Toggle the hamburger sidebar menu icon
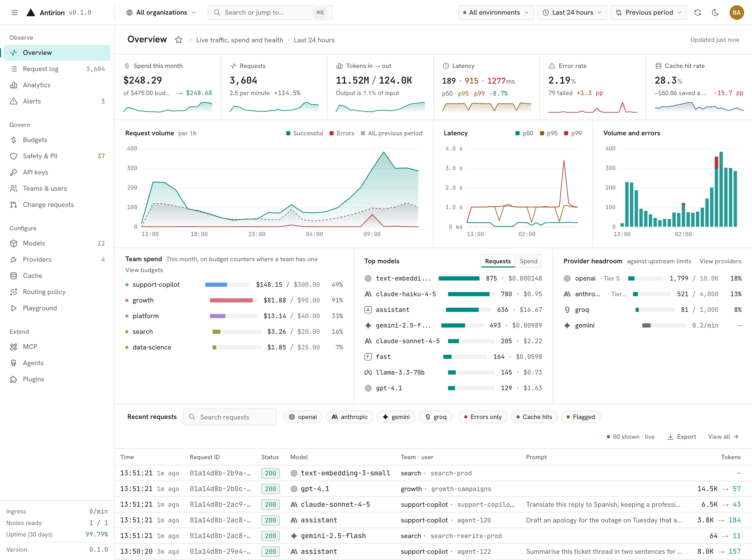 coord(15,13)
